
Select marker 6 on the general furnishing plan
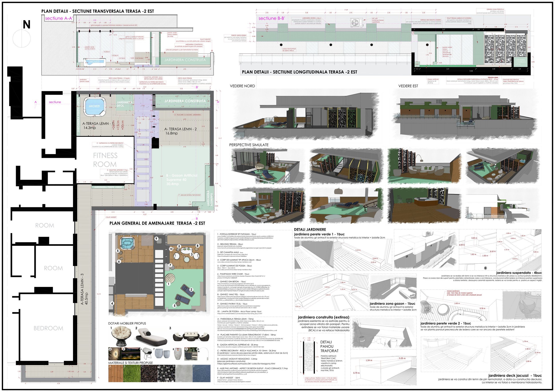point(119,262)
